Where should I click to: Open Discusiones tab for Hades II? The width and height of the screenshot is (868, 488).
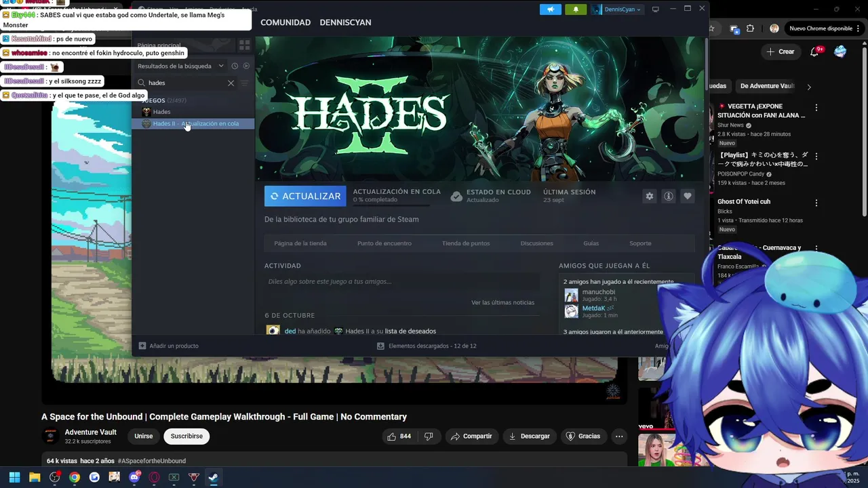coord(537,243)
